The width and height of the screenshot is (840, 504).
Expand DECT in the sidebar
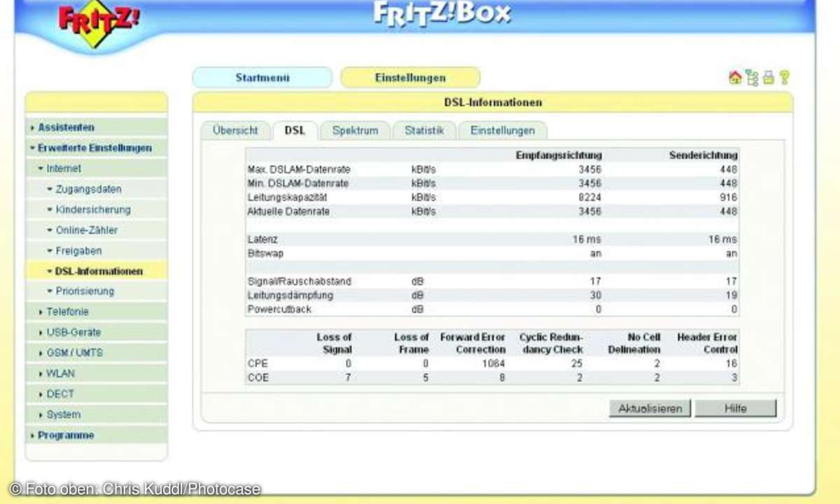click(x=97, y=394)
